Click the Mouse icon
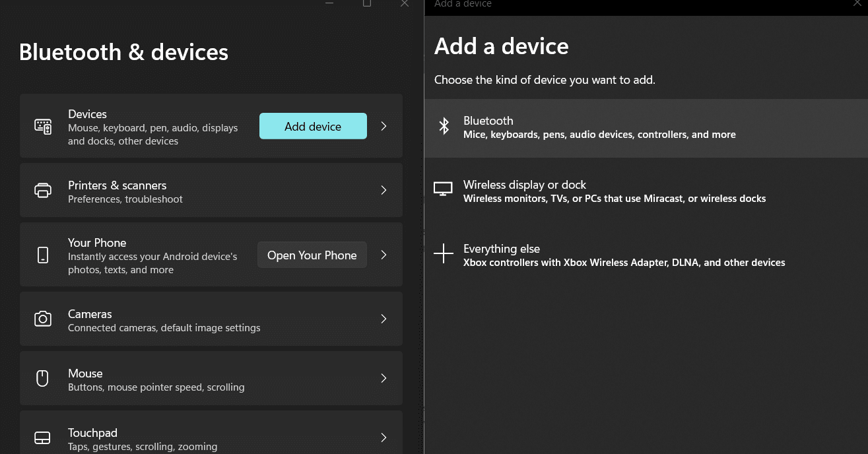This screenshot has height=454, width=868. pos(42,378)
